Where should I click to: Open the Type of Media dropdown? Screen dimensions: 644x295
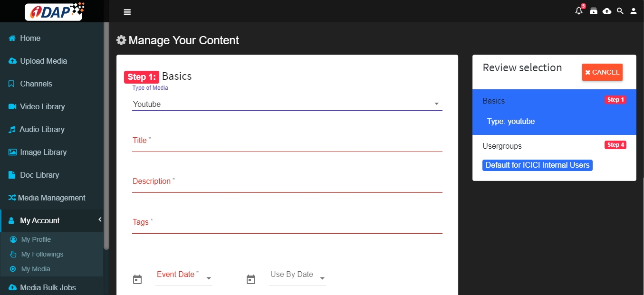point(287,104)
